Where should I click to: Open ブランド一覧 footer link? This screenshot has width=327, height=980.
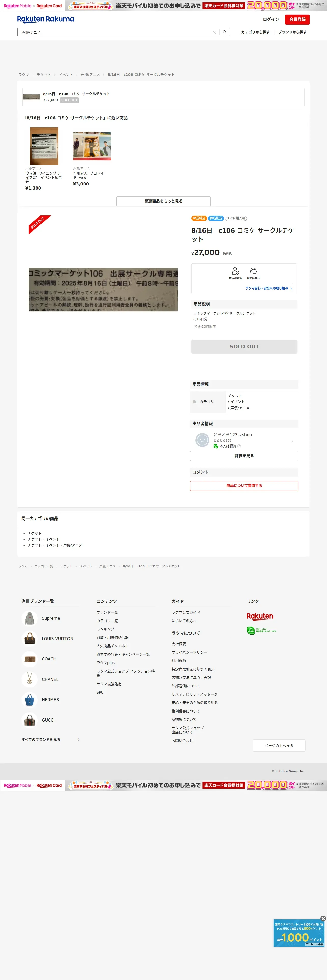(x=107, y=613)
